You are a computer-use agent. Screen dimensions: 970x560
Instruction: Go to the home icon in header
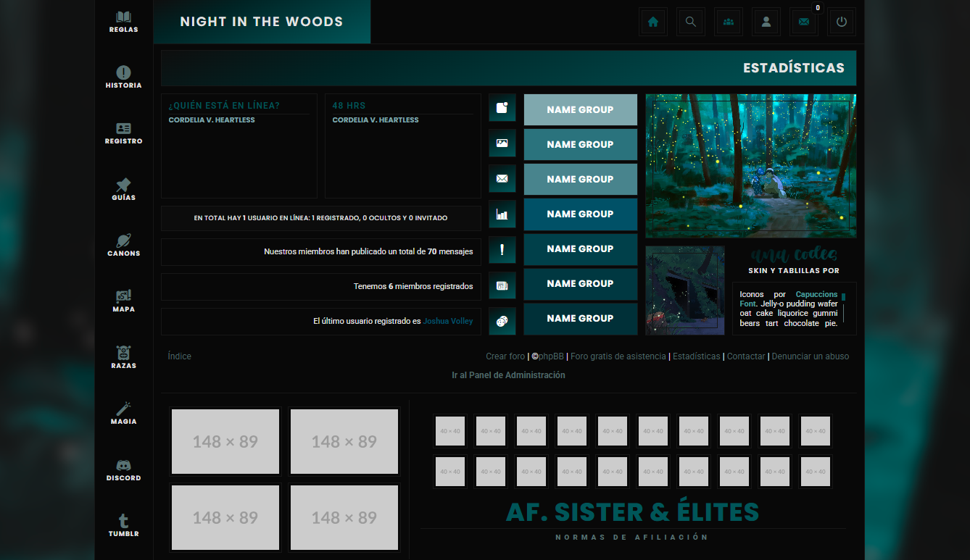pyautogui.click(x=653, y=22)
